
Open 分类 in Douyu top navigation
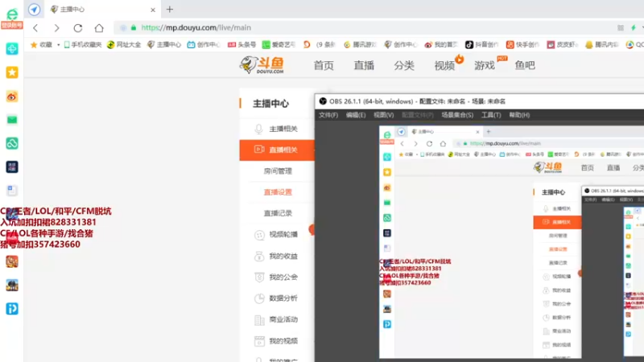pos(404,65)
